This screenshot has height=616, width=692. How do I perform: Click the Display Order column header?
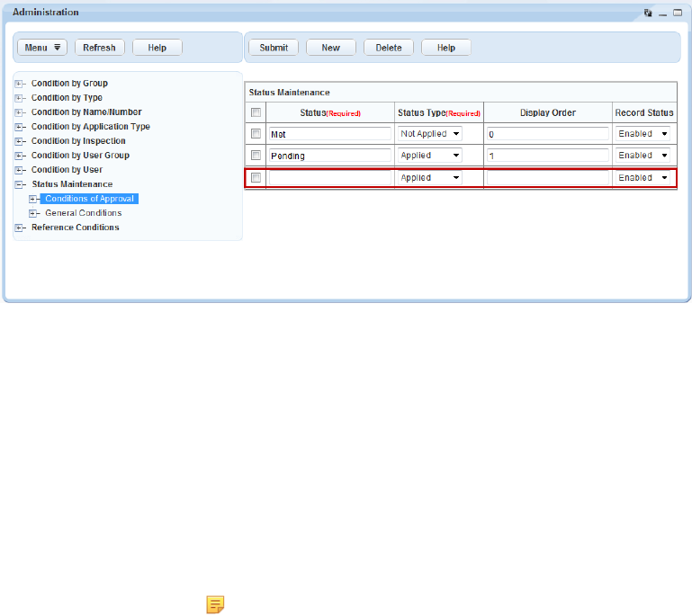point(548,113)
